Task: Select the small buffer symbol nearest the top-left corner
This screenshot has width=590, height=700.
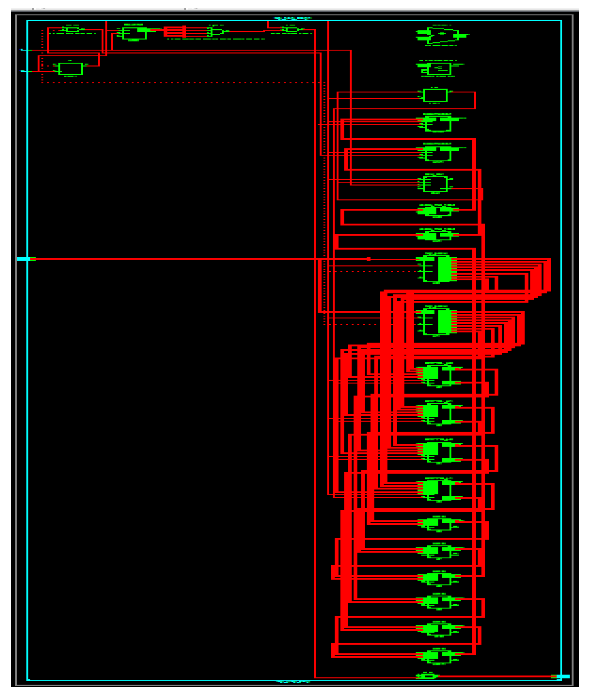Action: click(x=73, y=30)
